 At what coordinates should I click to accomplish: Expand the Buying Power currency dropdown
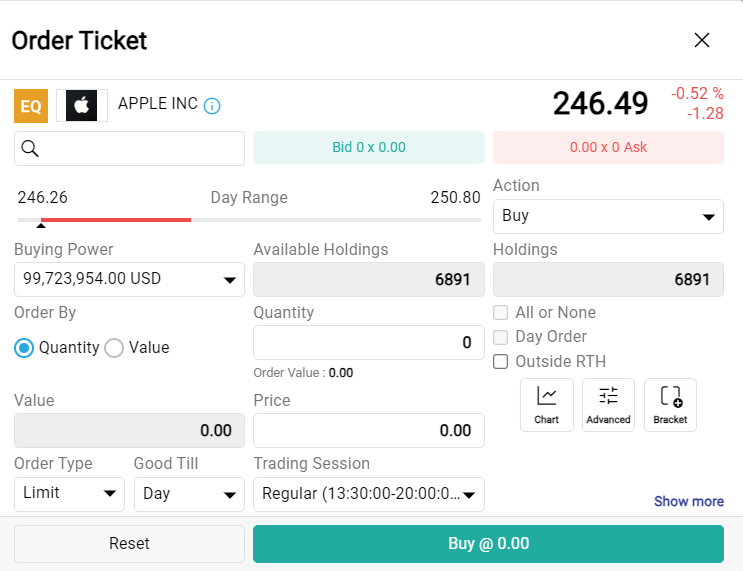(x=129, y=279)
